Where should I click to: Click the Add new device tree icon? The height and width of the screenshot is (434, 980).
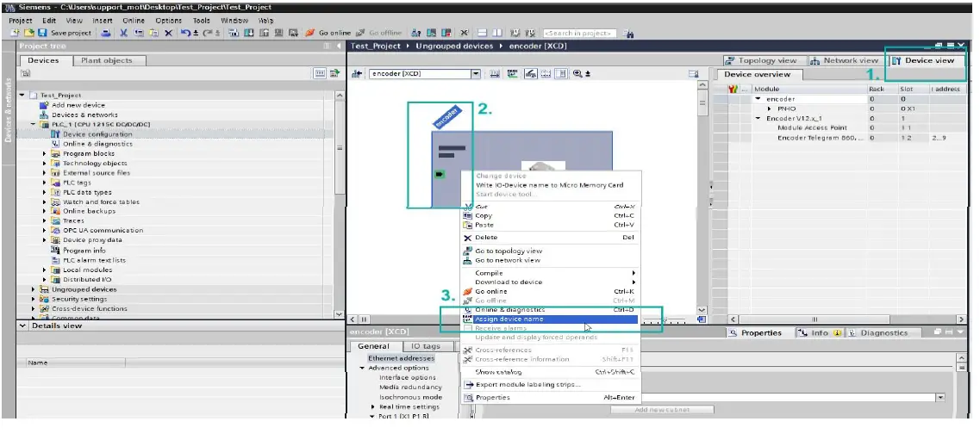[44, 106]
